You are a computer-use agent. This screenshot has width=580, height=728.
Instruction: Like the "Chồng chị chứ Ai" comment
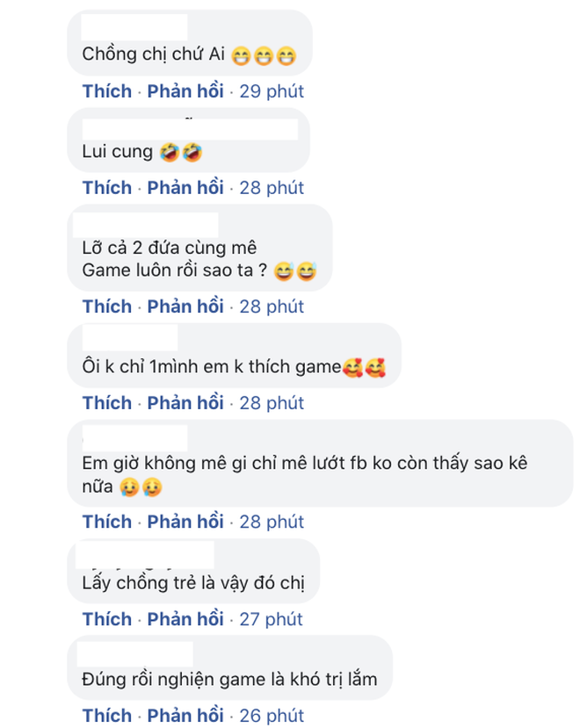click(x=106, y=91)
